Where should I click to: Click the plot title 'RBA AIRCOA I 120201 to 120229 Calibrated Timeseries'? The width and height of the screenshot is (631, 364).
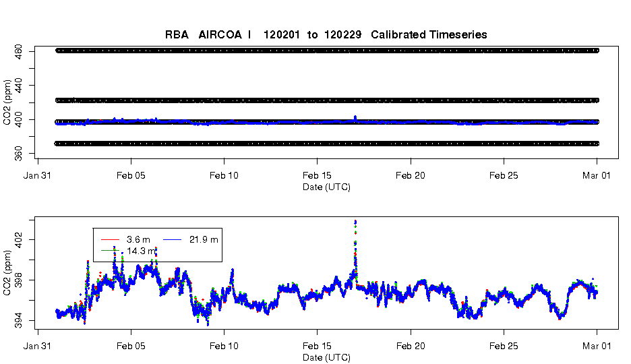(326, 35)
